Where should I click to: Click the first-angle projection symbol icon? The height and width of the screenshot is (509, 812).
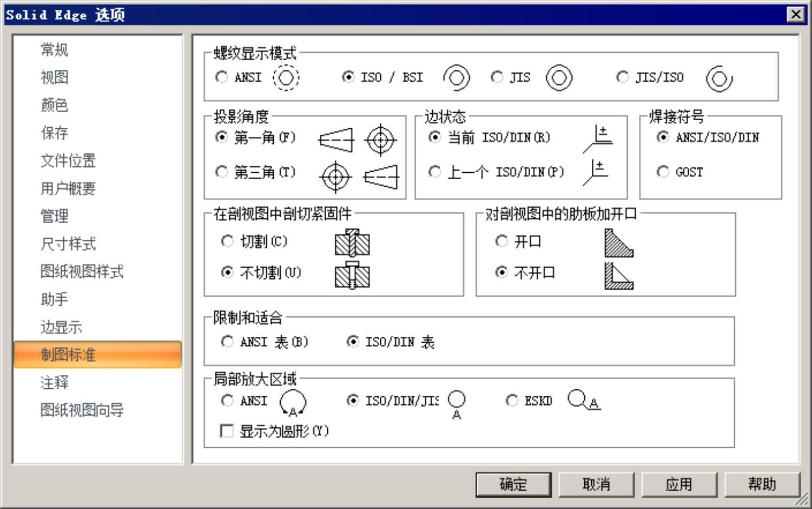pos(358,140)
